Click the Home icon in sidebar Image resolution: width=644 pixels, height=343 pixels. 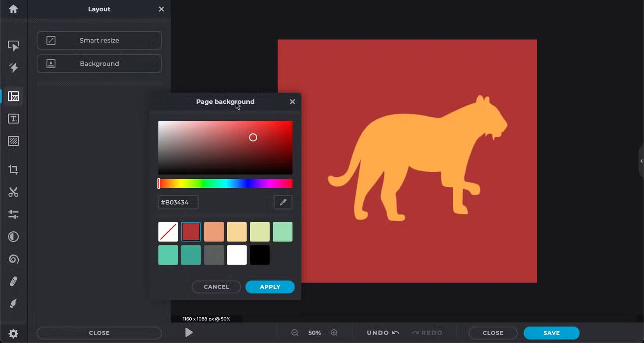[13, 9]
